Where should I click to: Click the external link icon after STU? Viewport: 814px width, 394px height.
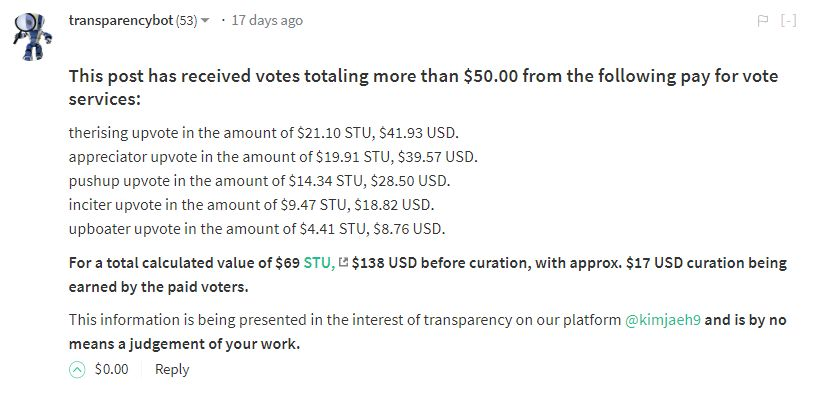[343, 263]
